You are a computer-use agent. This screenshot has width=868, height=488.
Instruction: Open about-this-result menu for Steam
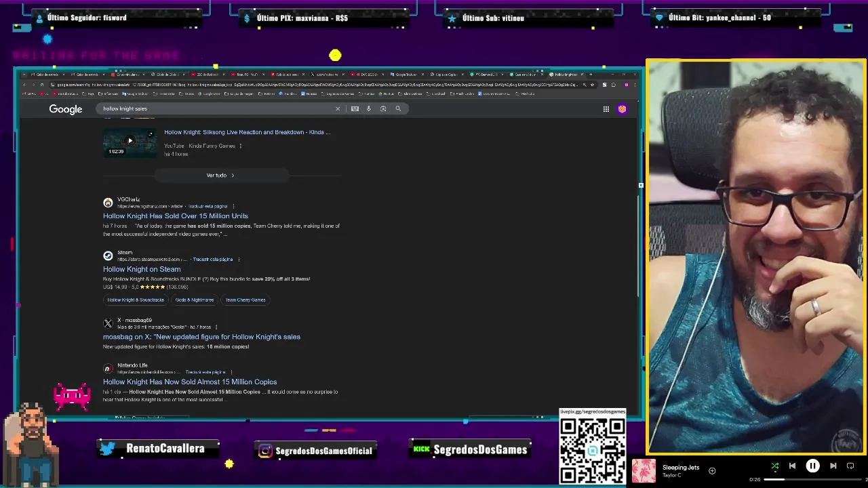click(239, 260)
